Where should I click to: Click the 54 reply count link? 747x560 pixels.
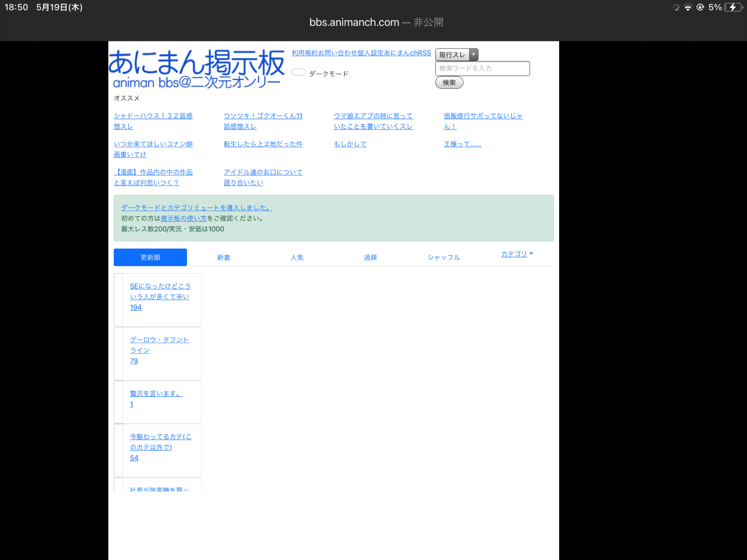coord(134,458)
